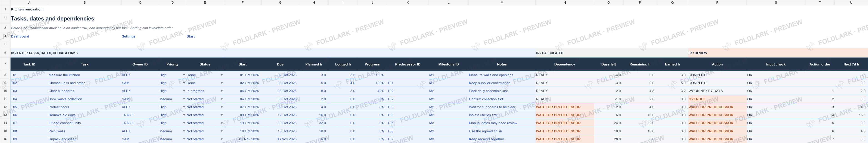Open the Dashboard link
This screenshot has height=143, width=868.
pos(20,36)
